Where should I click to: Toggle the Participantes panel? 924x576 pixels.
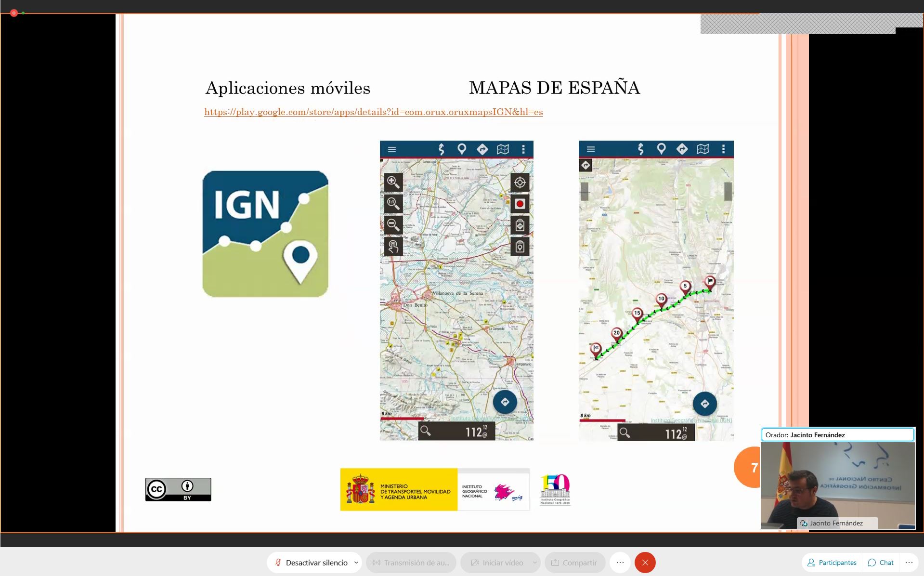pyautogui.click(x=832, y=563)
